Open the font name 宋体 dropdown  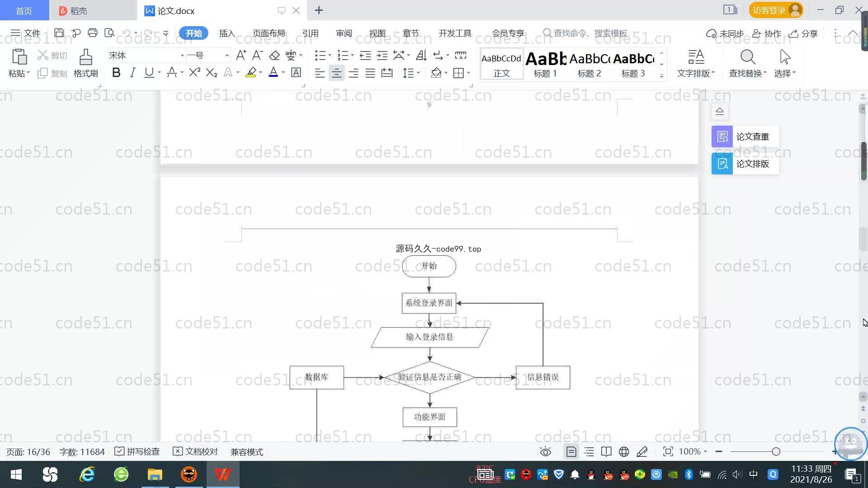pos(182,56)
